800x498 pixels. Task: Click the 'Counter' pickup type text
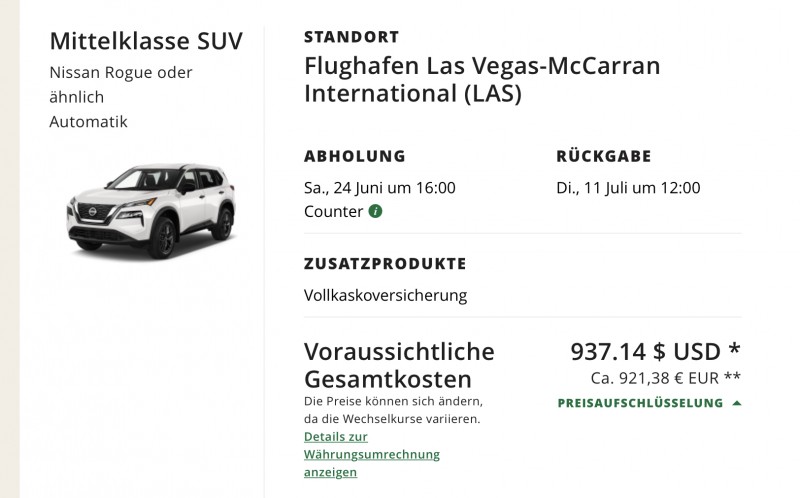(333, 211)
